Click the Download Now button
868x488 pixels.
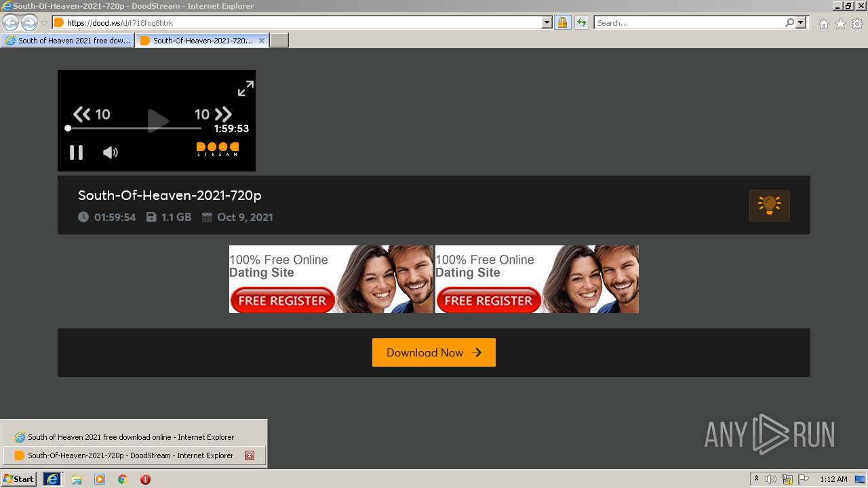434,352
